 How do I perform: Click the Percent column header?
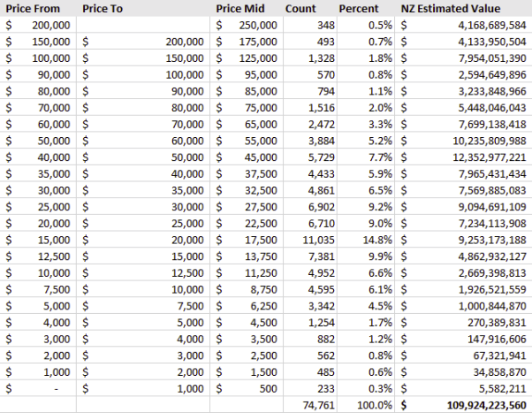click(366, 9)
